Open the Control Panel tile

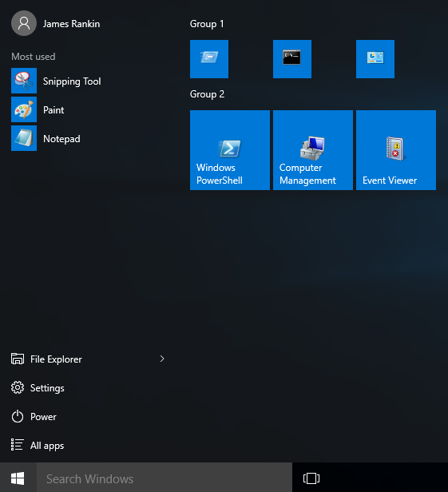point(375,59)
